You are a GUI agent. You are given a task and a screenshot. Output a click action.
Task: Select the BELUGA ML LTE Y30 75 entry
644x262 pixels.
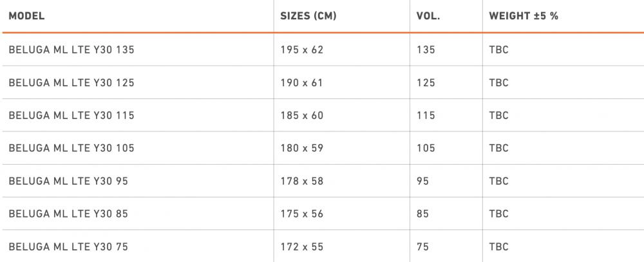click(68, 247)
